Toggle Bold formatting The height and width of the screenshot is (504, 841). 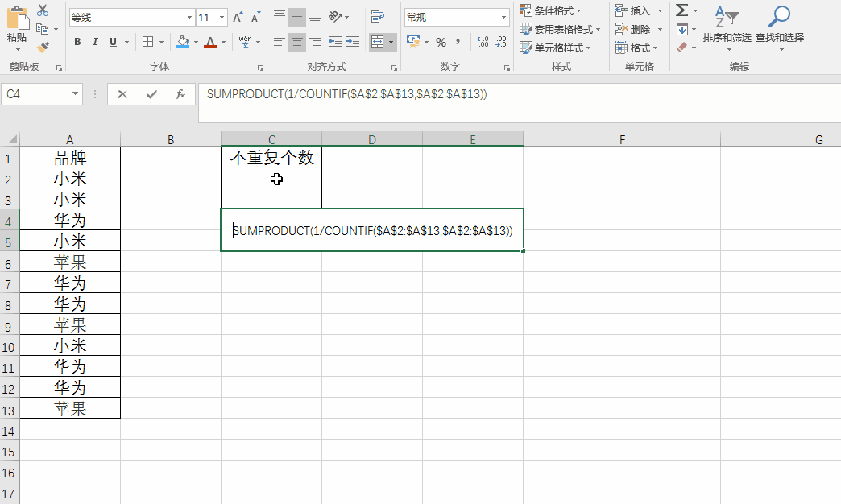point(78,41)
